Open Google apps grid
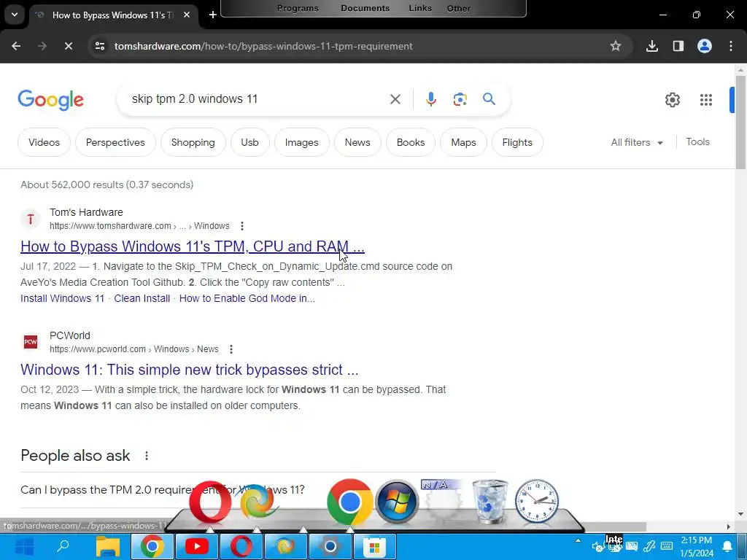This screenshot has height=560, width=747. coord(706,99)
